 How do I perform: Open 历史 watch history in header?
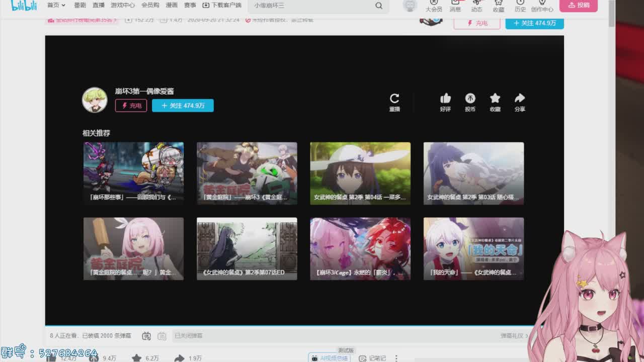tap(520, 6)
